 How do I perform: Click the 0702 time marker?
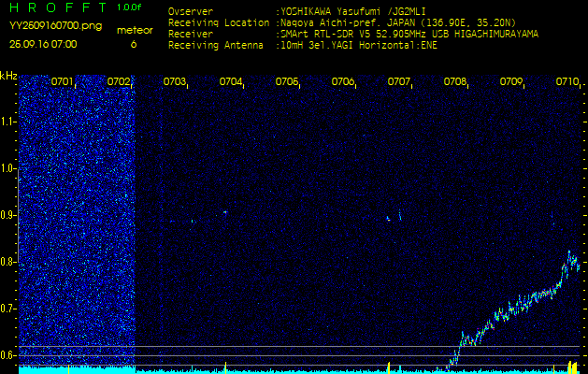click(x=118, y=81)
